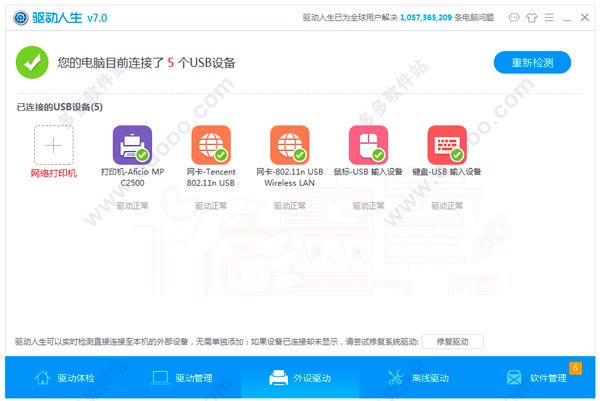The width and height of the screenshot is (600, 401).
Task: Click the 已连接的USB设备(5) heading
Action: tap(60, 107)
